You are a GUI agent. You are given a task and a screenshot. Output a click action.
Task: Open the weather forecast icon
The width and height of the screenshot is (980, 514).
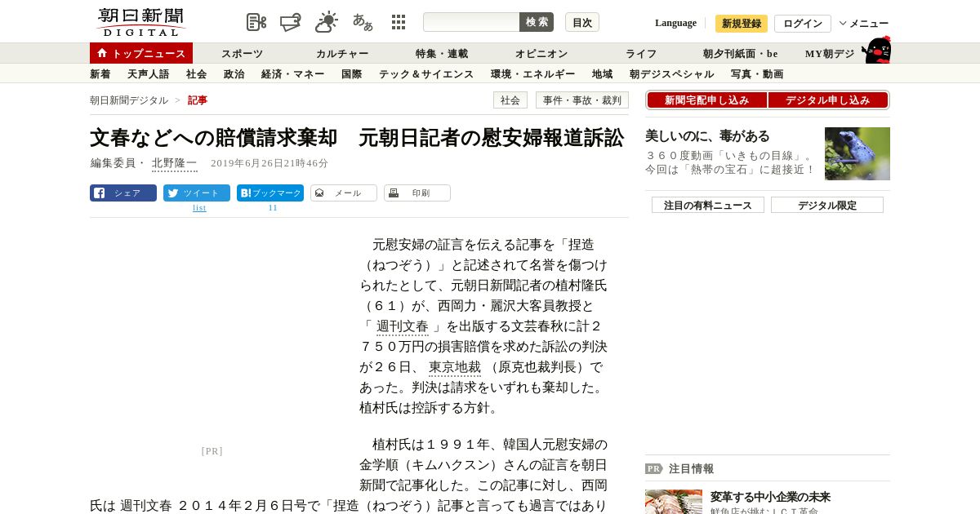coord(327,22)
